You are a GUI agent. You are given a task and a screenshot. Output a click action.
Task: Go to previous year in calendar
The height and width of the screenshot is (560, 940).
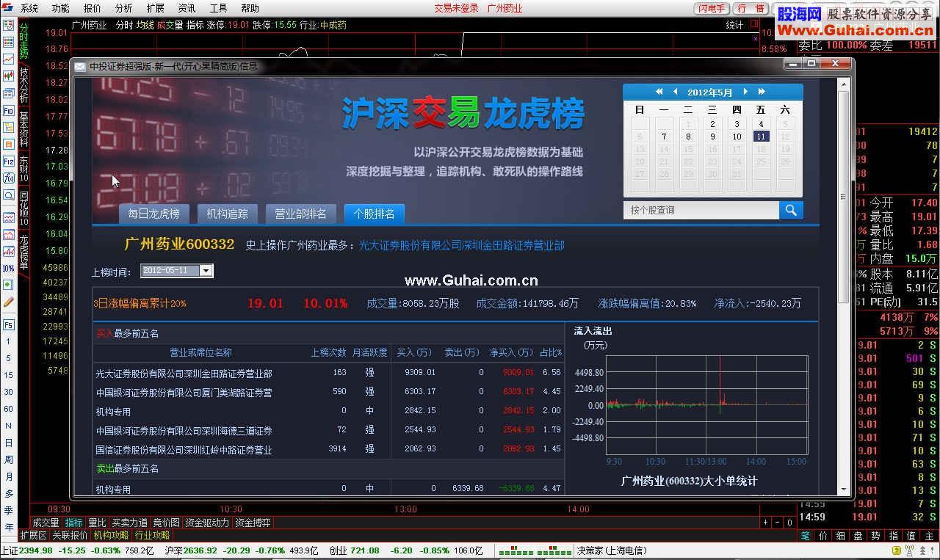(x=659, y=92)
